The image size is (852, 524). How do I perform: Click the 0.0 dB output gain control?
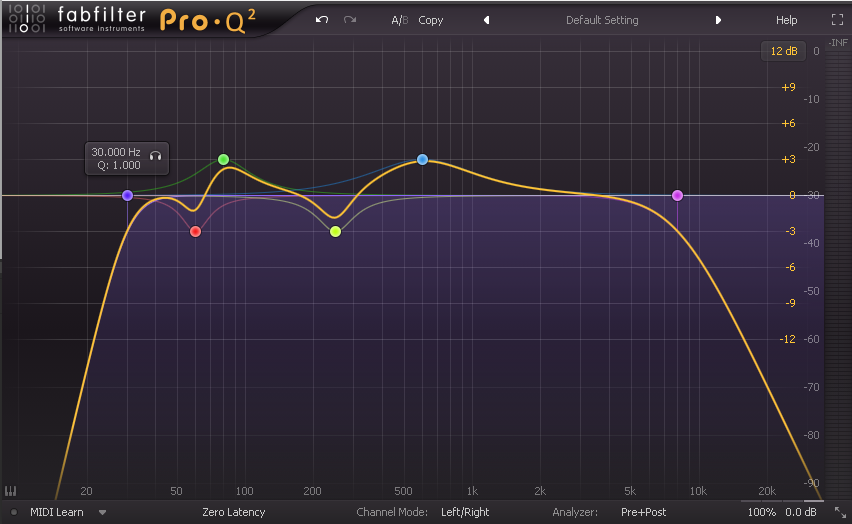click(x=800, y=512)
